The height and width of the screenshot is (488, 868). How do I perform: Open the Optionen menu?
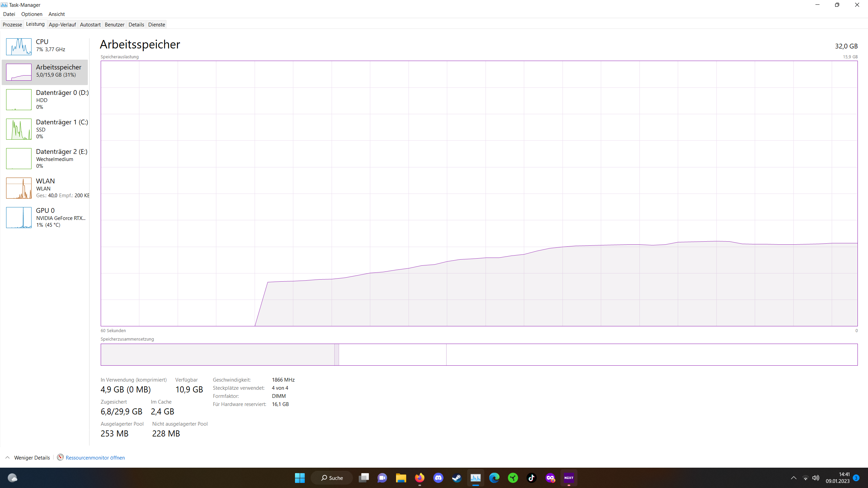tap(32, 14)
